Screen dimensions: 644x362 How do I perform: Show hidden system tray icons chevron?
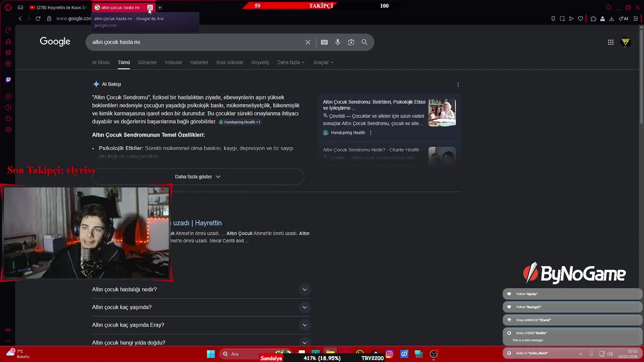coord(581,354)
